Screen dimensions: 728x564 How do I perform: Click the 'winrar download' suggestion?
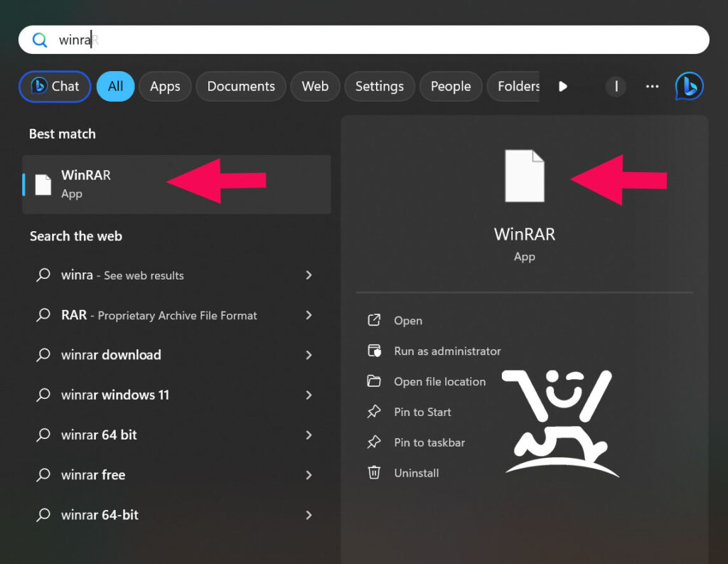176,355
